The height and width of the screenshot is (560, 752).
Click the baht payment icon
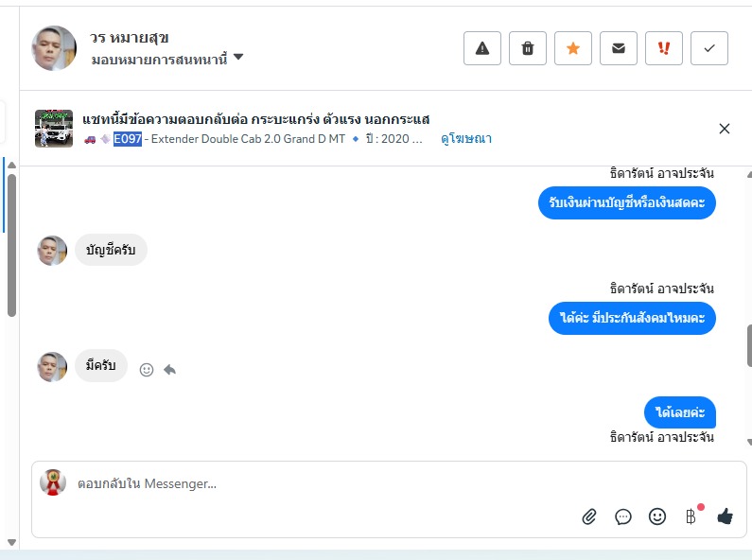(691, 516)
